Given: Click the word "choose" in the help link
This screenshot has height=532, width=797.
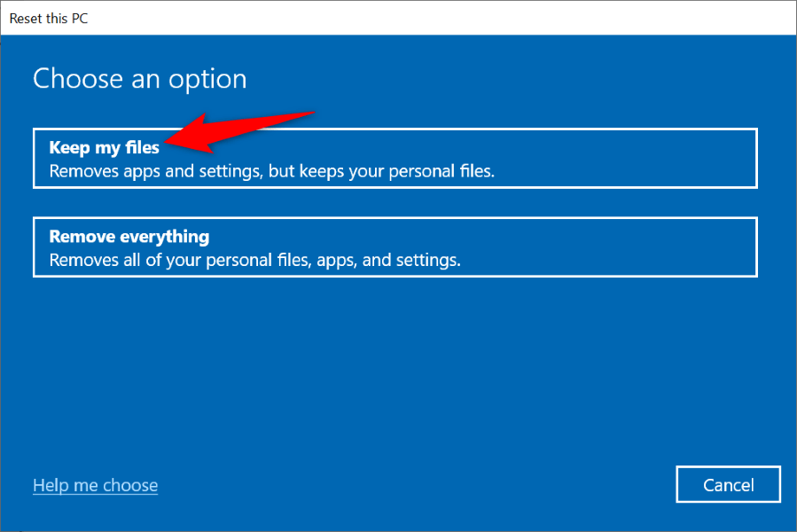Looking at the screenshot, I should click(130, 485).
